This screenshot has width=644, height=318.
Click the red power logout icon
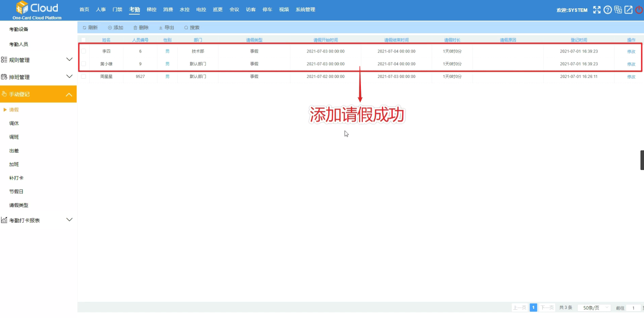639,10
